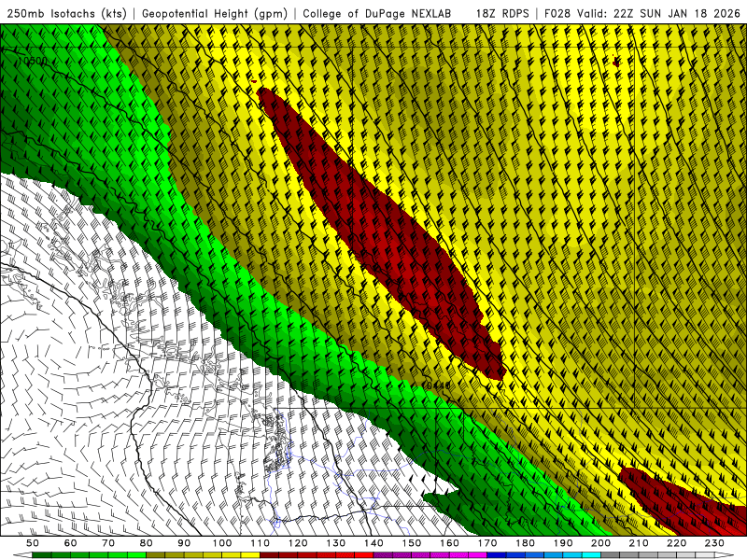Select the dark gray swatch starting at 200
This screenshot has height=560, width=747.
pyautogui.click(x=611, y=555)
